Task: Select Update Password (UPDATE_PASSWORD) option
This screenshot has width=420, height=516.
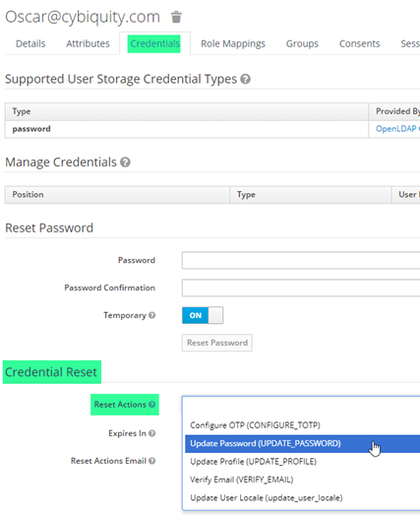Action: click(302, 443)
